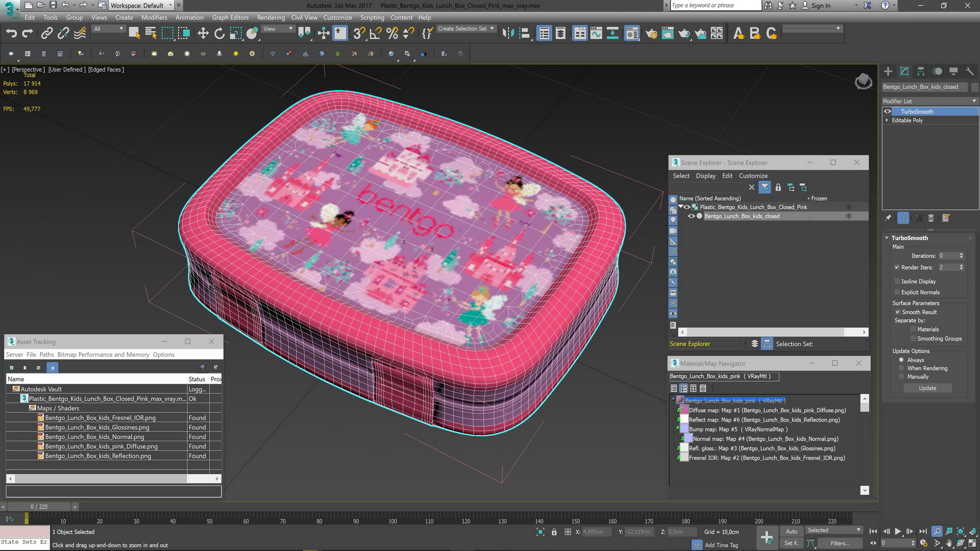This screenshot has height=551, width=980.
Task: Open Paths menu in Asset Tracking
Action: (46, 355)
